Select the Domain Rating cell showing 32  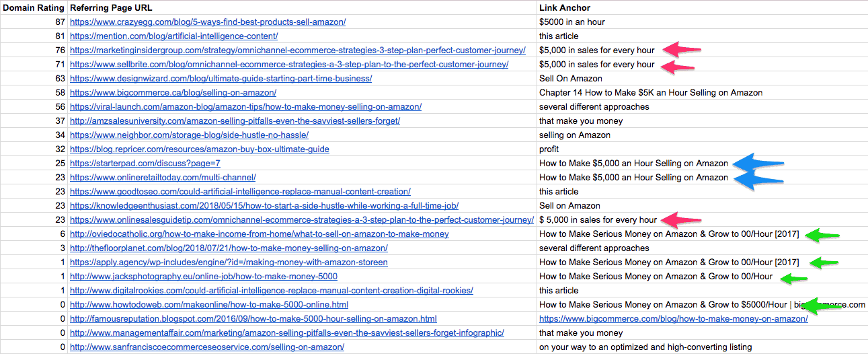pos(33,149)
